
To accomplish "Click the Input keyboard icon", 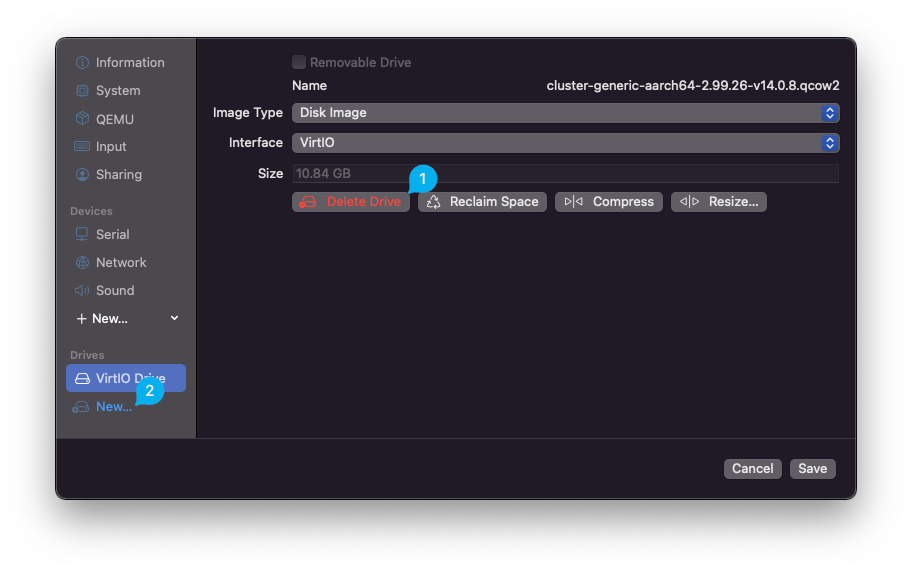I will pyautogui.click(x=82, y=146).
